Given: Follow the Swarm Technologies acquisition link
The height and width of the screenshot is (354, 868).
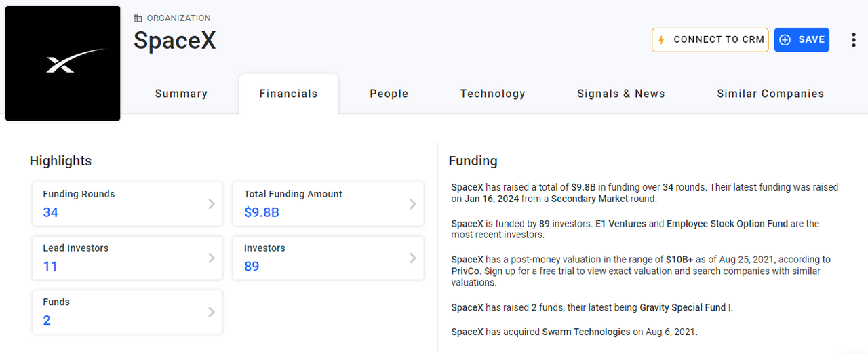Looking at the screenshot, I should [586, 332].
